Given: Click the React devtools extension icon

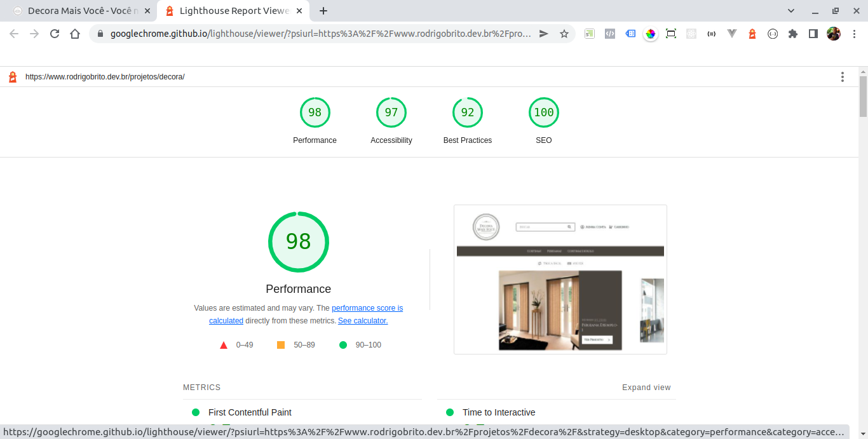Looking at the screenshot, I should [691, 34].
